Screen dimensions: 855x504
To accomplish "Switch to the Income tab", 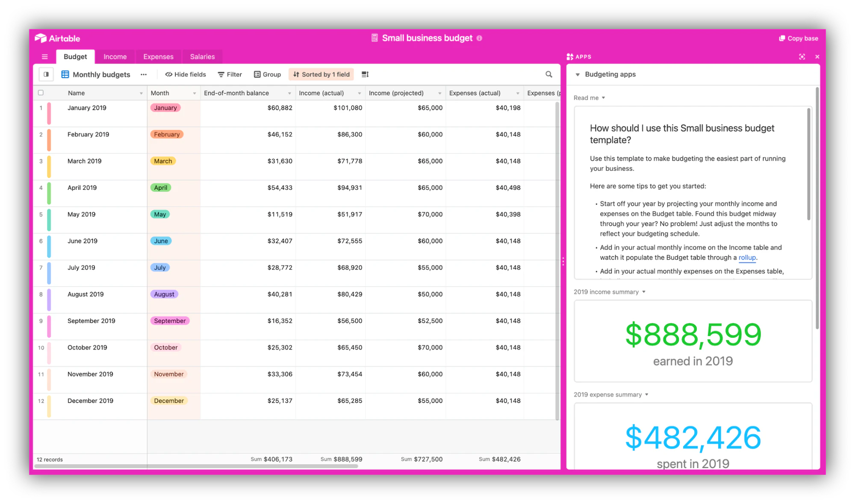I will click(x=115, y=56).
